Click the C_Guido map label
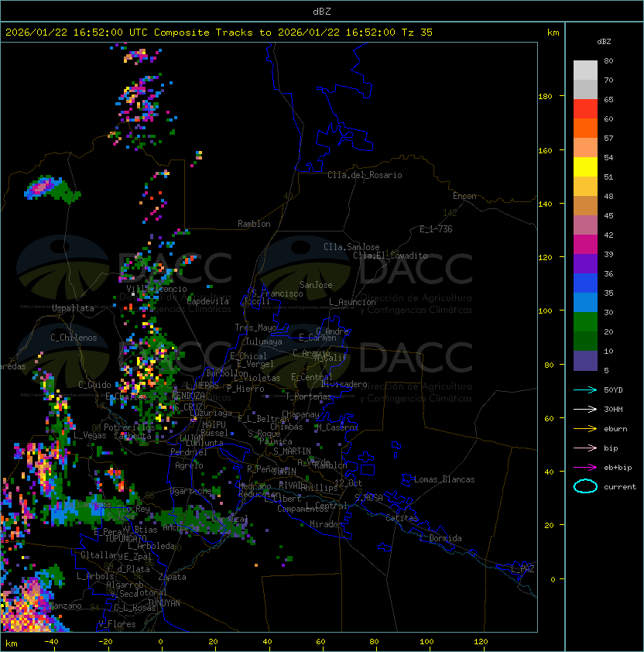Screen dimensions: 644x652 click(x=94, y=385)
